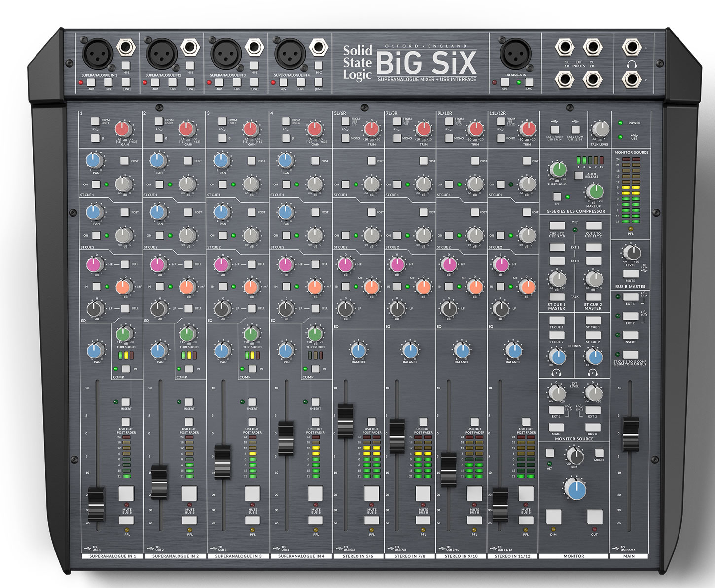This screenshot has width=715, height=588.
Task: Click the channel 1 red GAIN knob
Action: click(x=123, y=130)
